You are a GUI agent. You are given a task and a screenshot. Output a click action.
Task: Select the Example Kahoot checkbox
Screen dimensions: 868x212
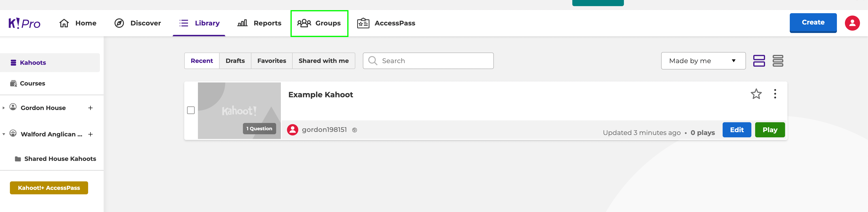[x=191, y=110]
